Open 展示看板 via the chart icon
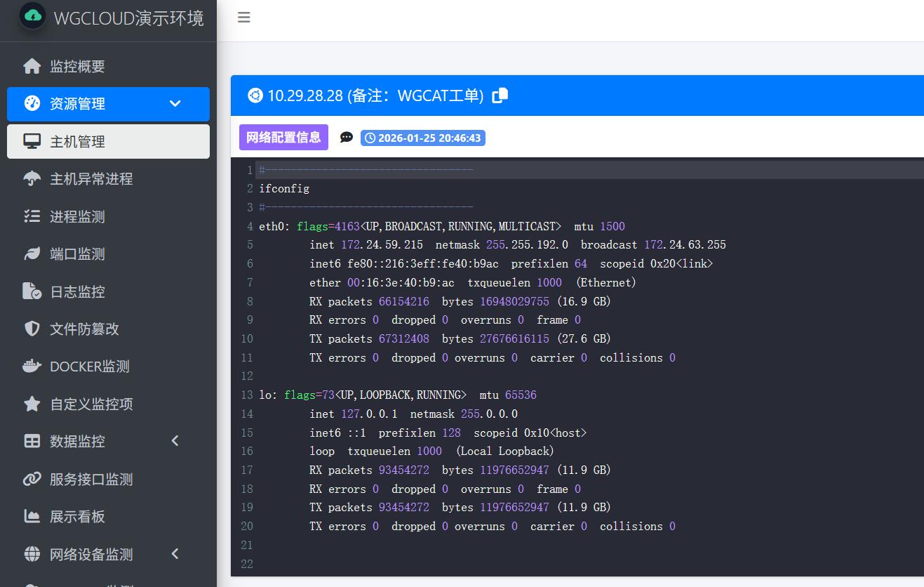This screenshot has height=587, width=924. [x=32, y=516]
